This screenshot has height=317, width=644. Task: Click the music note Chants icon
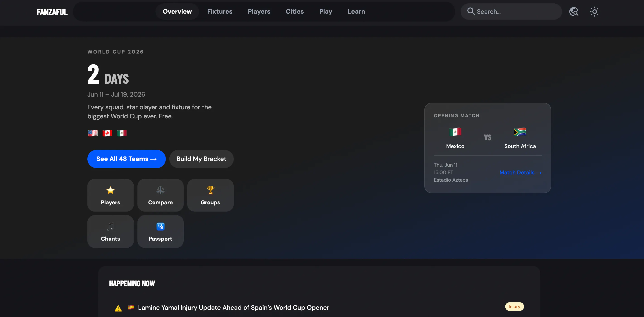click(x=111, y=227)
